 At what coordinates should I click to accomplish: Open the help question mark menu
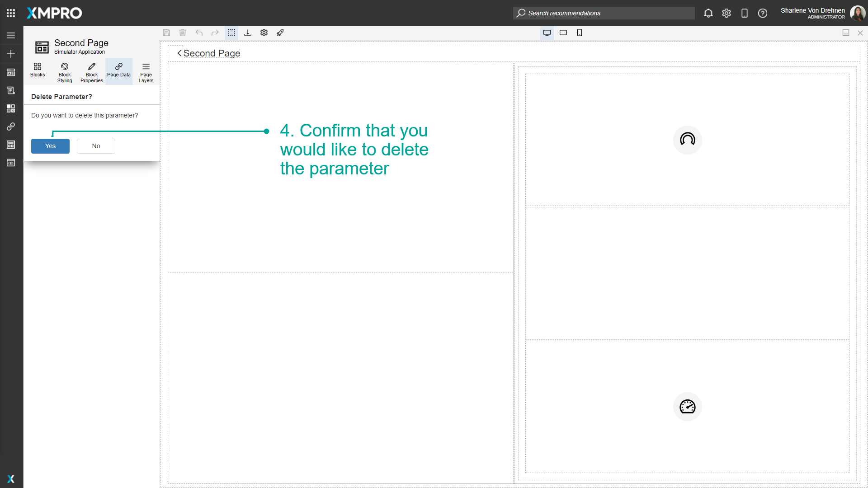(x=763, y=13)
